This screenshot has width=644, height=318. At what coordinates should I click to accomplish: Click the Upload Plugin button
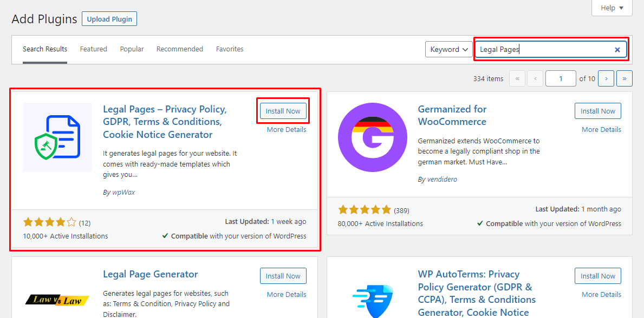click(109, 19)
